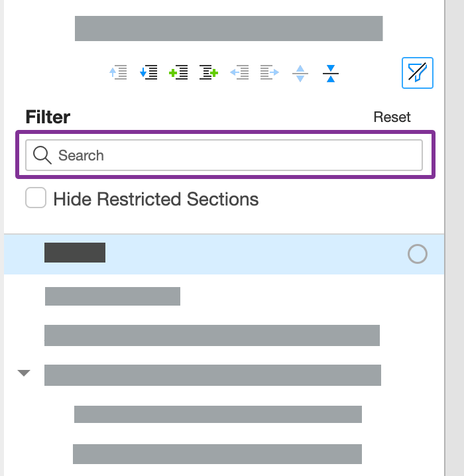The width and height of the screenshot is (464, 476).
Task: Select the first nested item under the expanded section
Action: click(217, 414)
